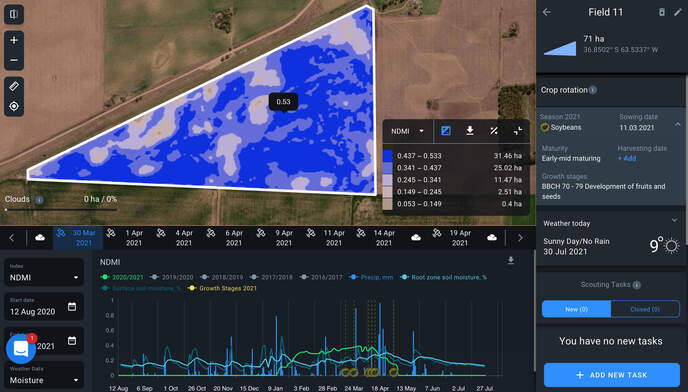Zoom in on the map
This screenshot has height=392, width=688.
(x=14, y=40)
